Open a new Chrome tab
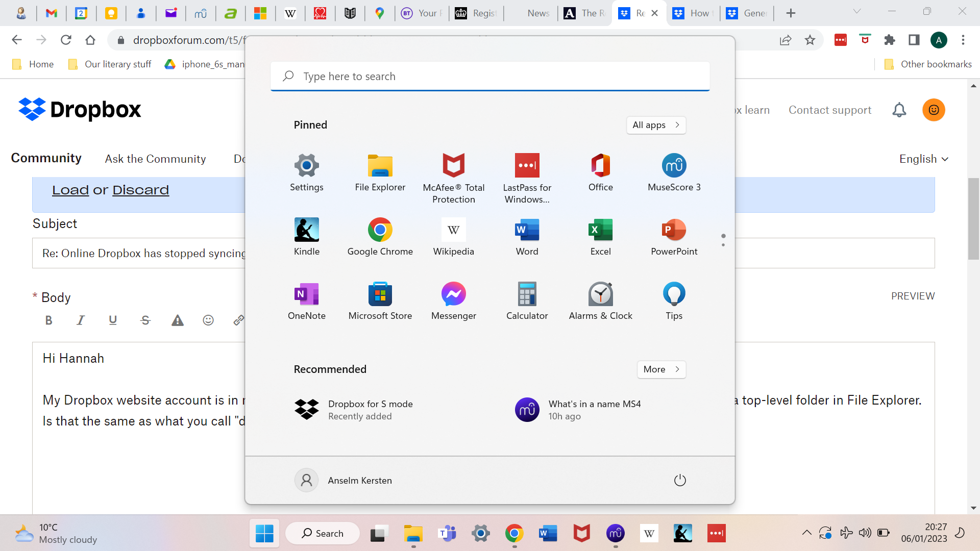 pos(791,13)
